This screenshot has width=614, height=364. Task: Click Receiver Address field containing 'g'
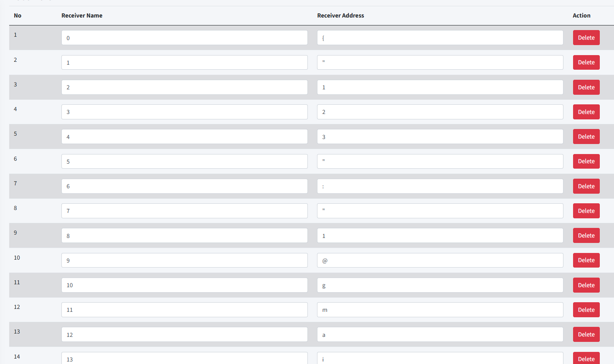[x=440, y=285]
